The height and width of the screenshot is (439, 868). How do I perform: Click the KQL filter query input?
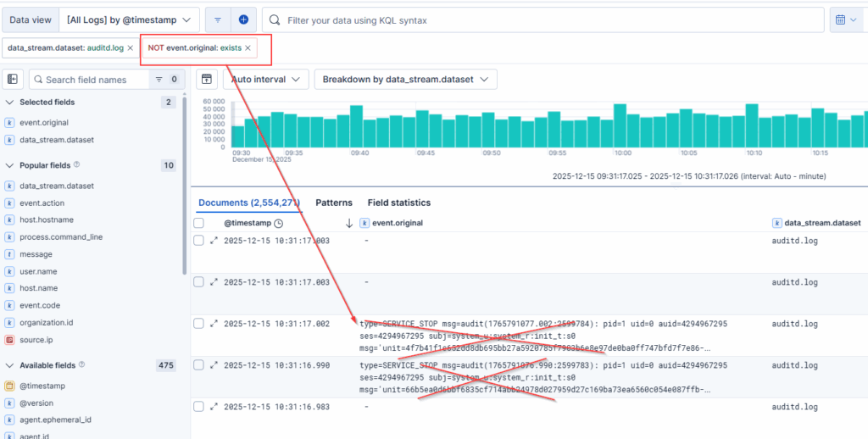pos(542,19)
